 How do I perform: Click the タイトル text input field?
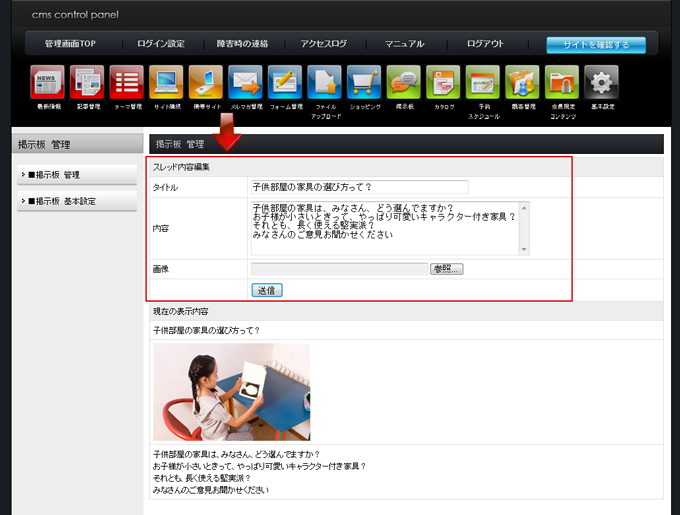click(359, 187)
